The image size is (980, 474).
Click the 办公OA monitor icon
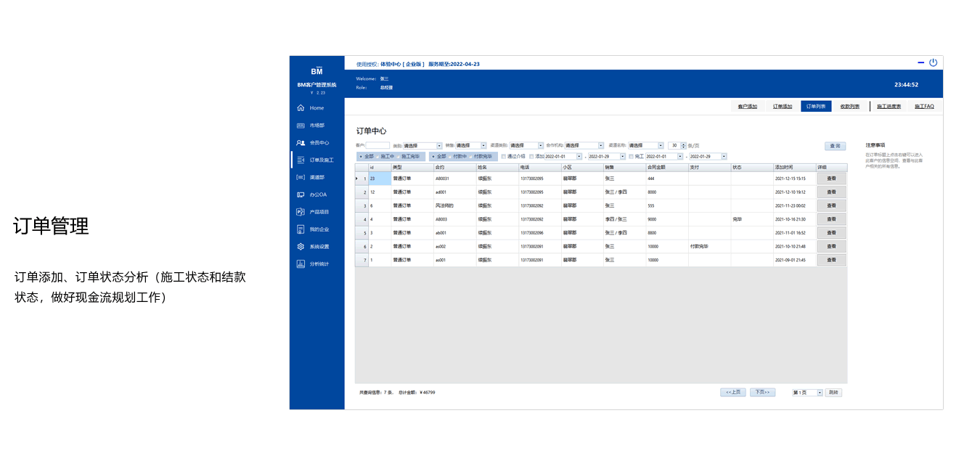tap(301, 195)
